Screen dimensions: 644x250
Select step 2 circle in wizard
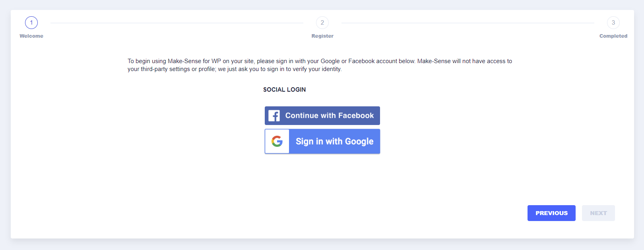322,23
